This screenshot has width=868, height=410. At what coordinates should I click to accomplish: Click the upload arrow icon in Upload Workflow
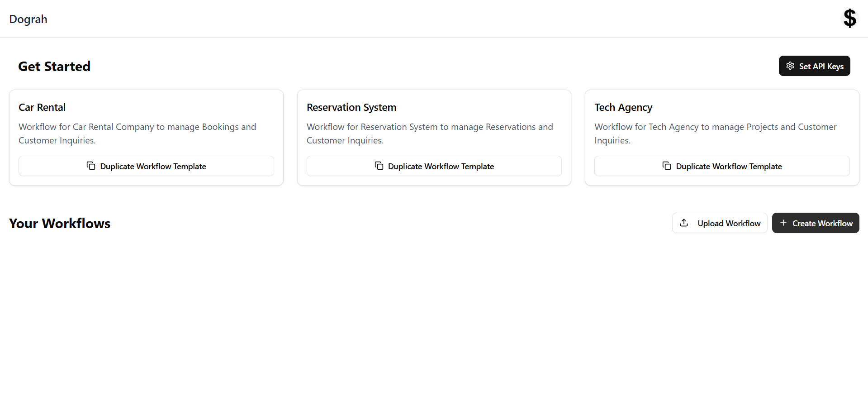[x=684, y=223]
